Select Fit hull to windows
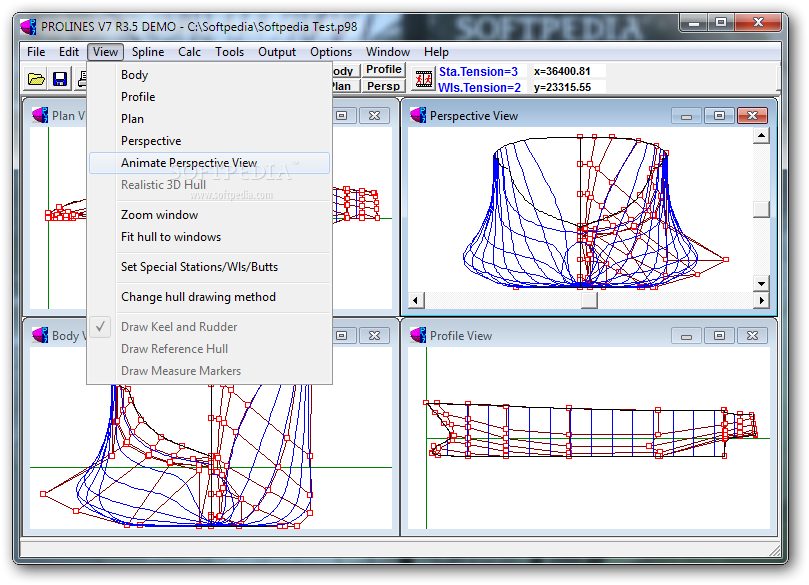Image resolution: width=809 pixels, height=585 pixels. point(209,237)
